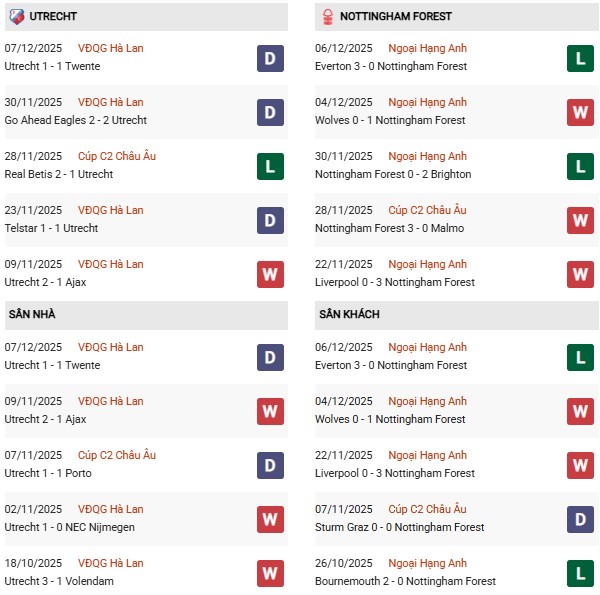Click the Nottingham Forest club crest icon
This screenshot has width=600, height=595.
pyautogui.click(x=328, y=16)
